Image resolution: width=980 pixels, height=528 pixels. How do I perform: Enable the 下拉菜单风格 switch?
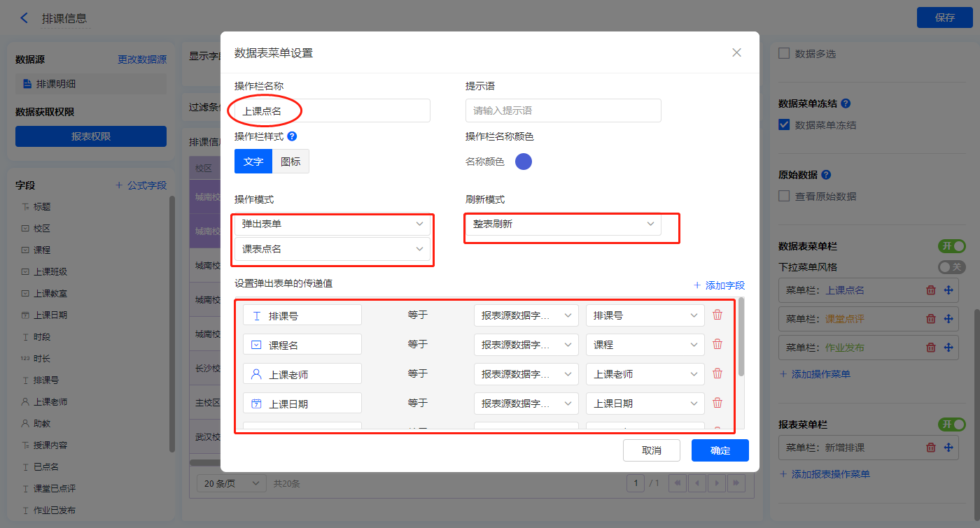(951, 267)
